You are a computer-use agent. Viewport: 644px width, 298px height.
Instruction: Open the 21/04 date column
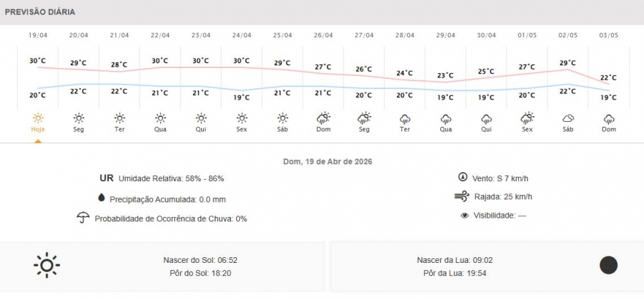119,35
